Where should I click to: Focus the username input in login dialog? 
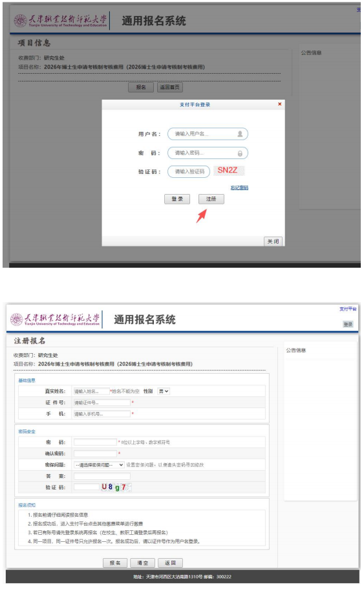(x=208, y=134)
